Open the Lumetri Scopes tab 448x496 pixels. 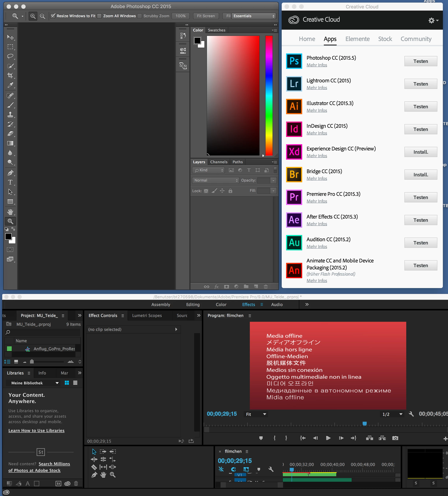tap(147, 316)
